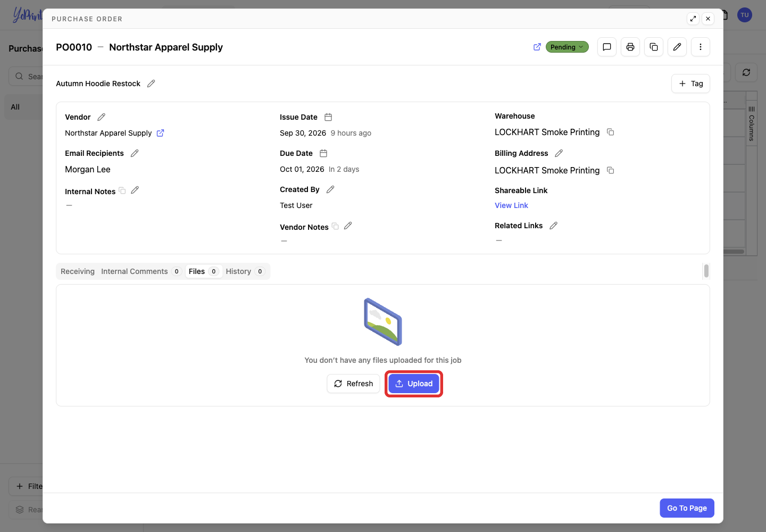Edit Email Recipients pencil icon
The width and height of the screenshot is (766, 532).
135,153
